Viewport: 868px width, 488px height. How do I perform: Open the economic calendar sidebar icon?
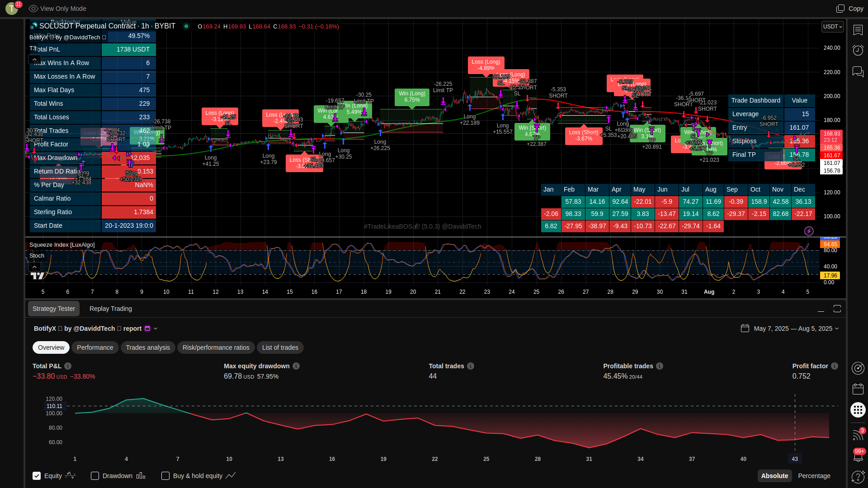[x=858, y=389]
